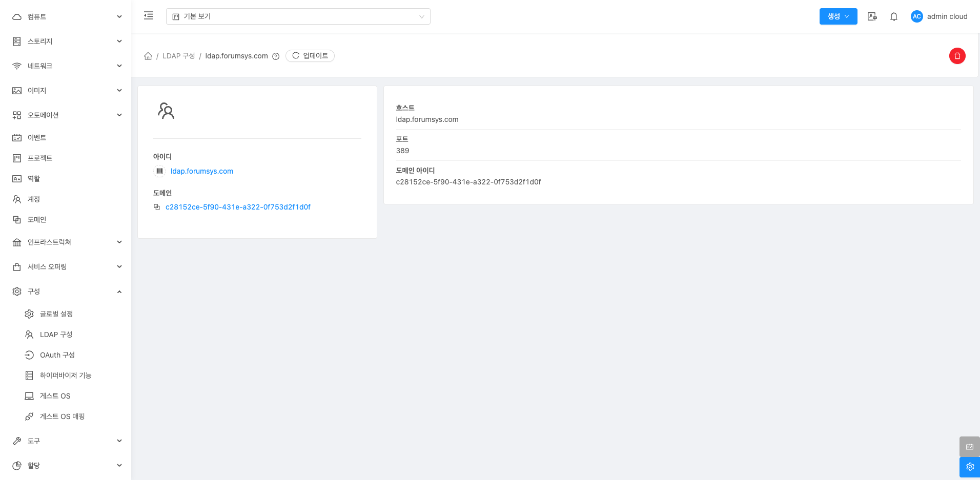Image resolution: width=980 pixels, height=480 pixels.
Task: Open the 생성 create dropdown
Action: (x=838, y=16)
